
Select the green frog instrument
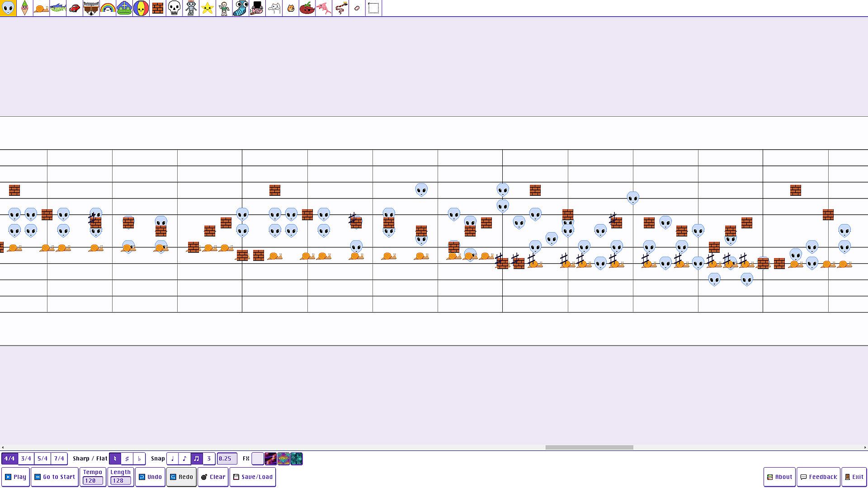click(x=124, y=8)
